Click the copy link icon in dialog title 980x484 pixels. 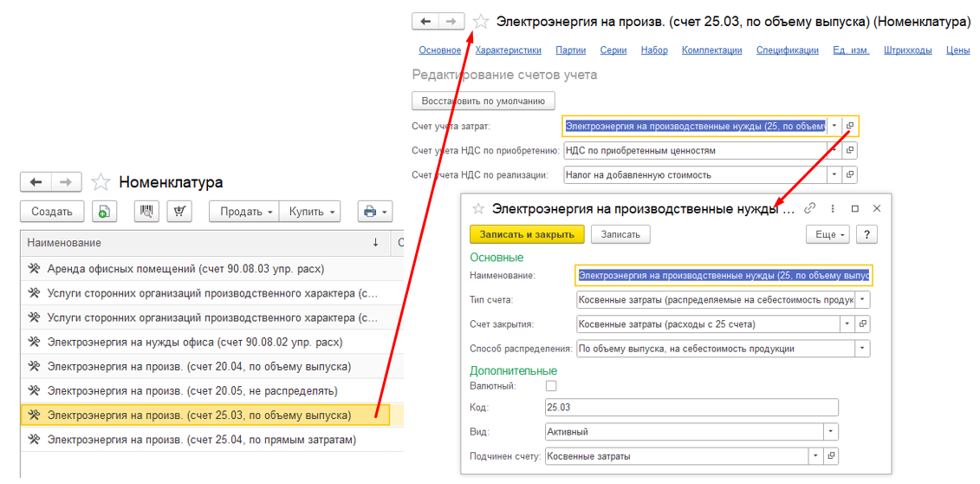(810, 208)
